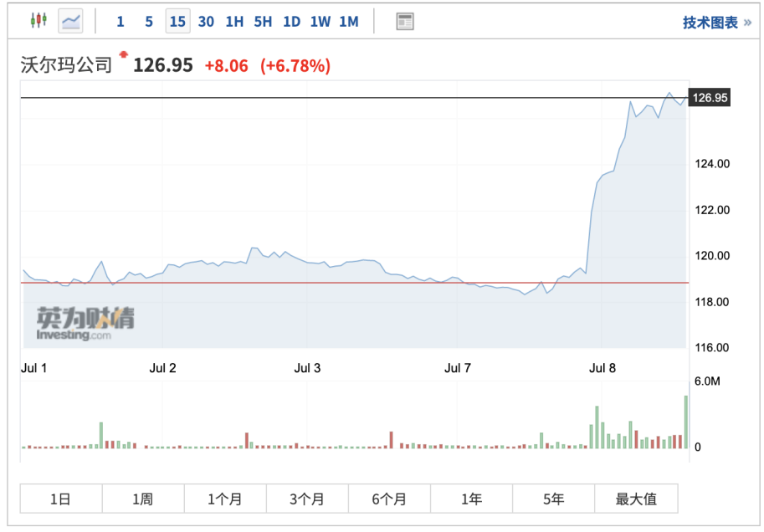The height and width of the screenshot is (532, 764).
Task: Switch to candlestick chart type
Action: click(x=38, y=21)
